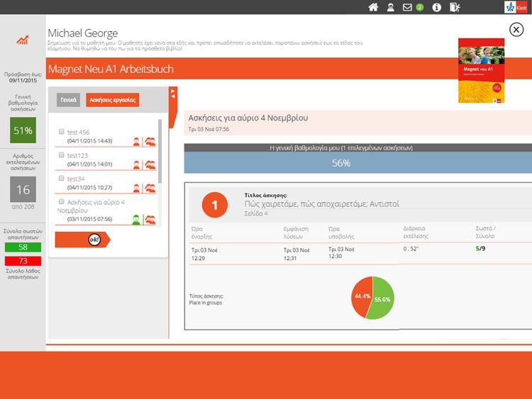
Task: Click the Place in groups exercise type
Action: click(x=206, y=303)
